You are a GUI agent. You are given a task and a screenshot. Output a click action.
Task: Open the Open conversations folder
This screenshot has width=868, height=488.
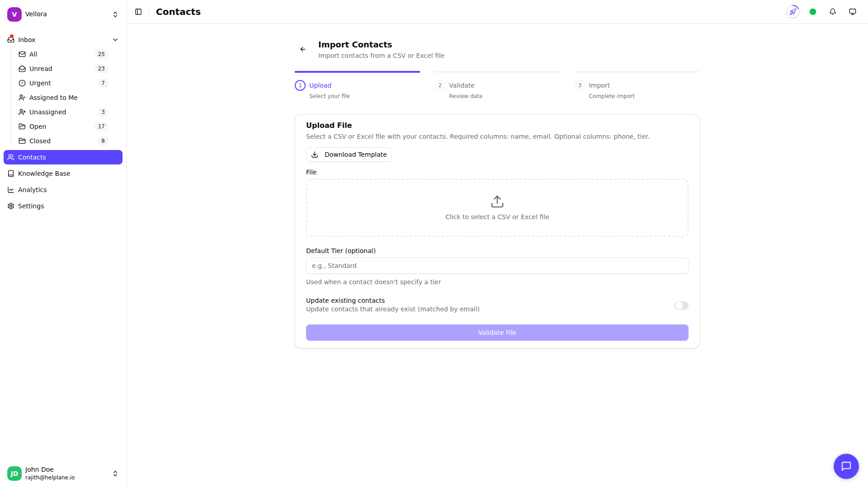(x=63, y=127)
